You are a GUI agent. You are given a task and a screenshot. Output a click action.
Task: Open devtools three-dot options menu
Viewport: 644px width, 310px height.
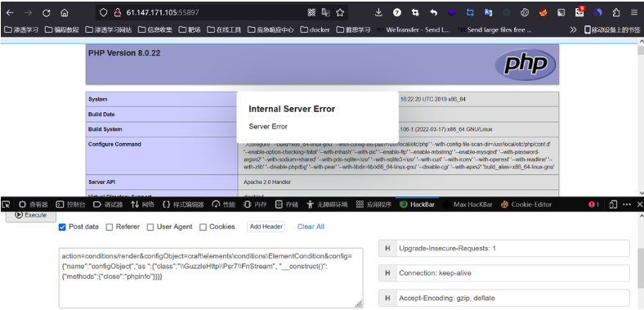click(x=627, y=204)
